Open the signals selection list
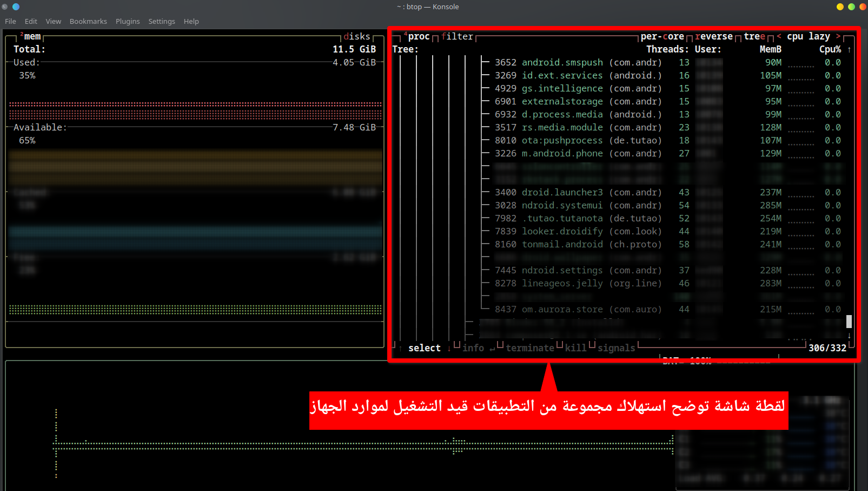 pos(616,348)
